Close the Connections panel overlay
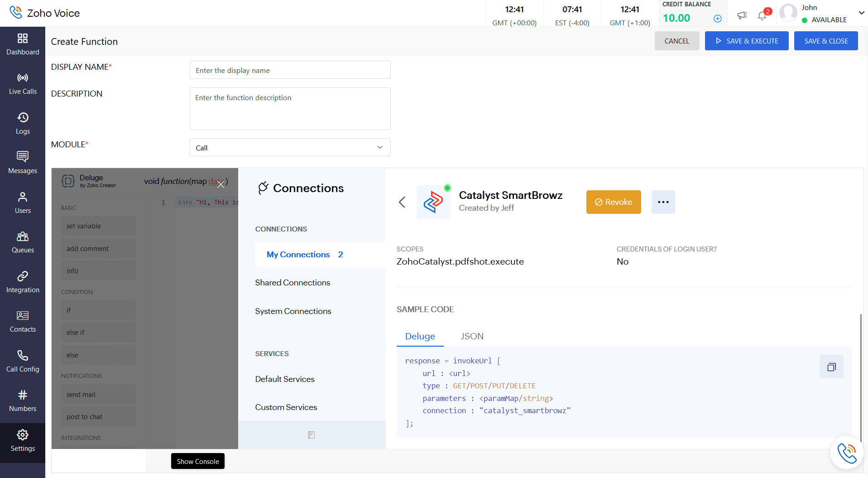 point(221,184)
